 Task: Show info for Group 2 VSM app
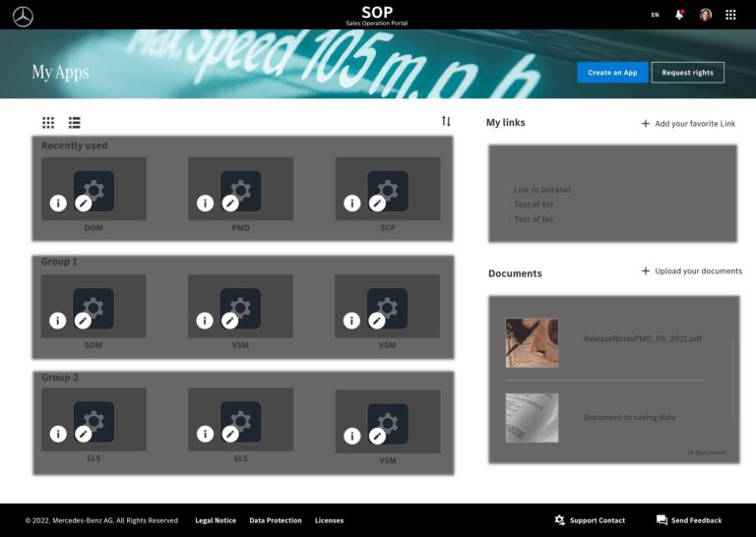352,436
